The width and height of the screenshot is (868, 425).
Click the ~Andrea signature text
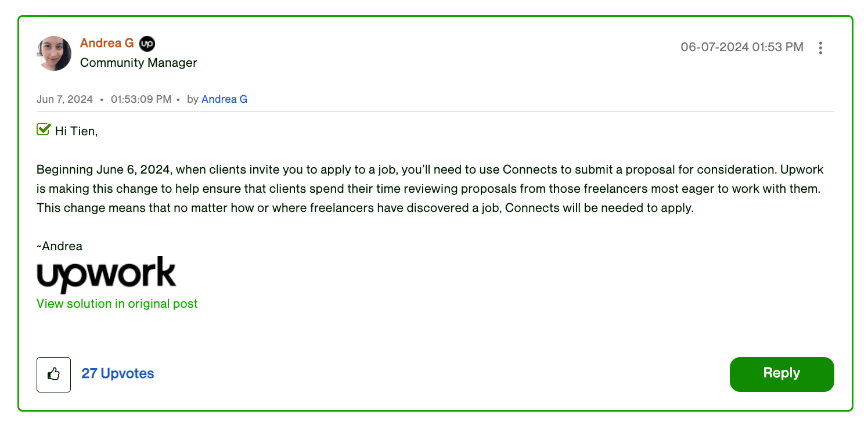[59, 246]
